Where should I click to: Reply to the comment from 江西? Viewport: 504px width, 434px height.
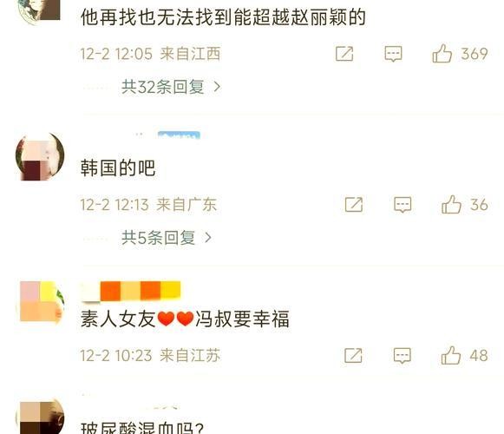pos(393,54)
